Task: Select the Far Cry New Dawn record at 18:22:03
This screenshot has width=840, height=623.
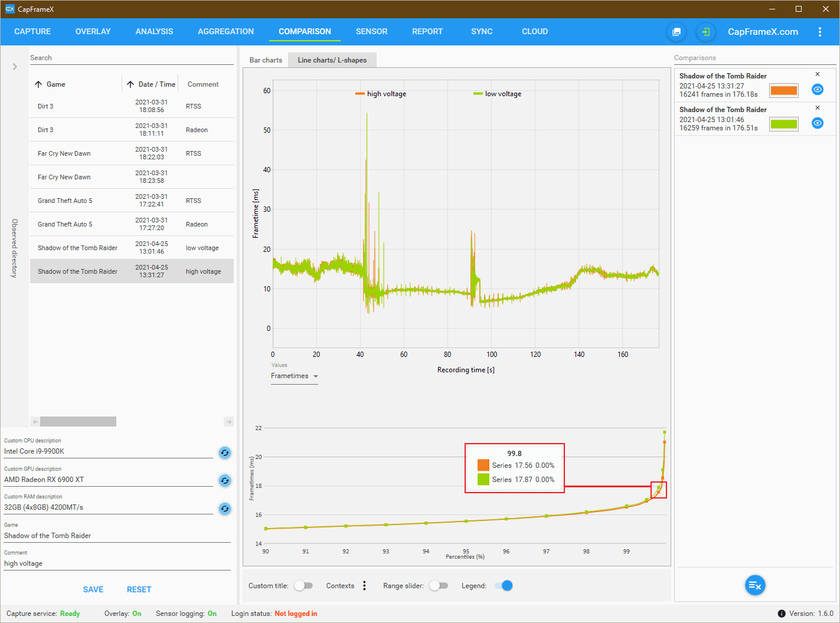Action: pos(132,153)
